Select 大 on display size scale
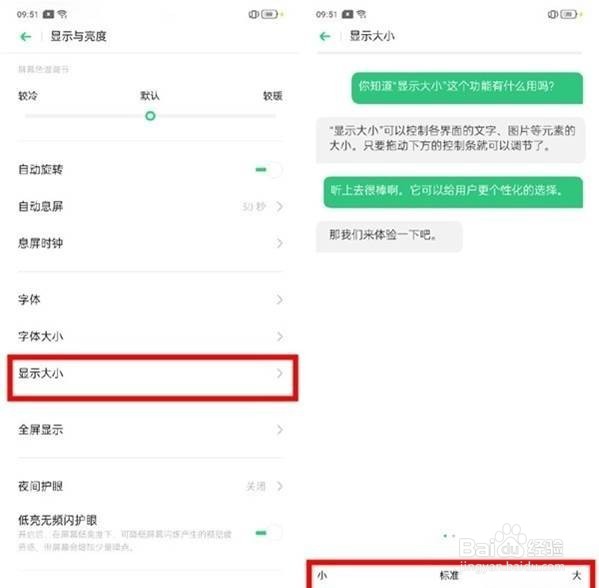599x588 pixels. click(576, 575)
